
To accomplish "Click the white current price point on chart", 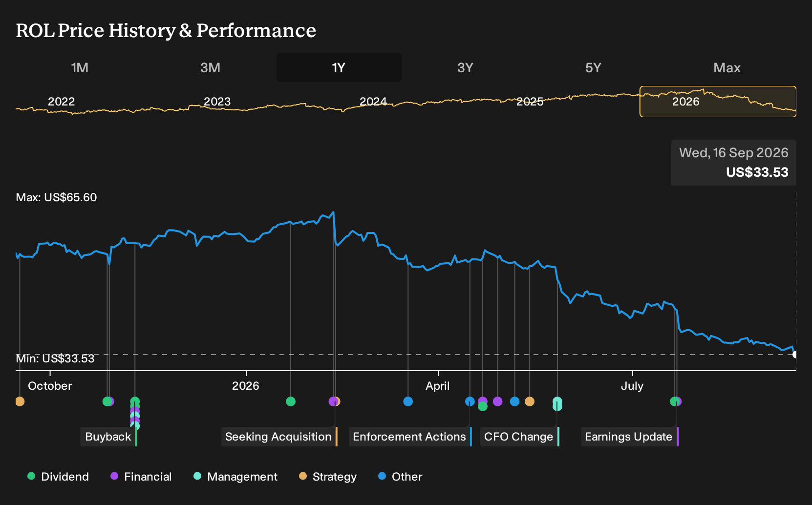I will tap(795, 355).
